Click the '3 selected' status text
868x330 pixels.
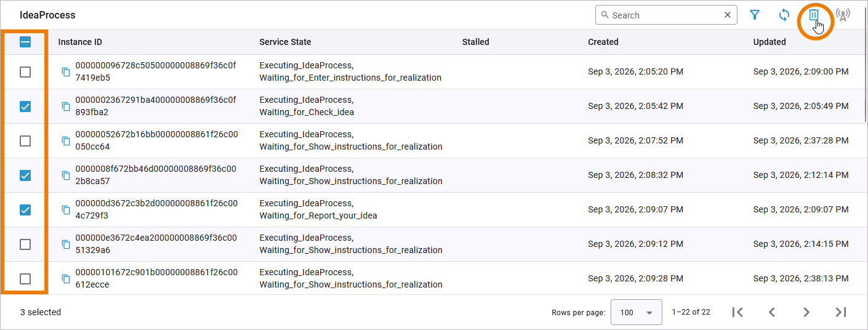pyautogui.click(x=41, y=312)
